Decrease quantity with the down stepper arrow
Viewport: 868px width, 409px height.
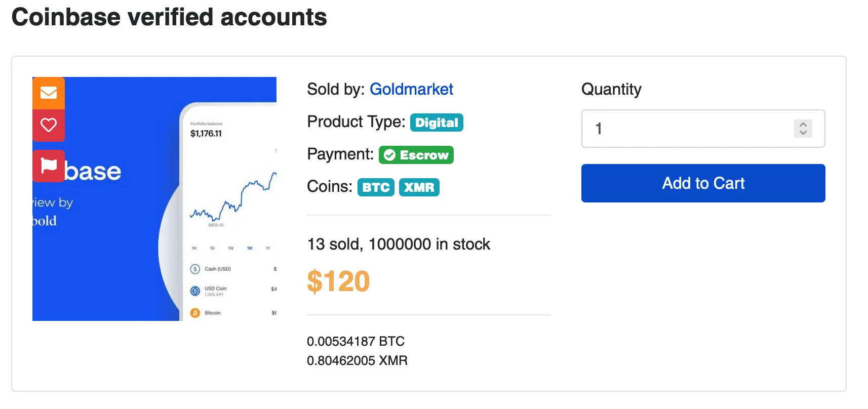pyautogui.click(x=803, y=133)
